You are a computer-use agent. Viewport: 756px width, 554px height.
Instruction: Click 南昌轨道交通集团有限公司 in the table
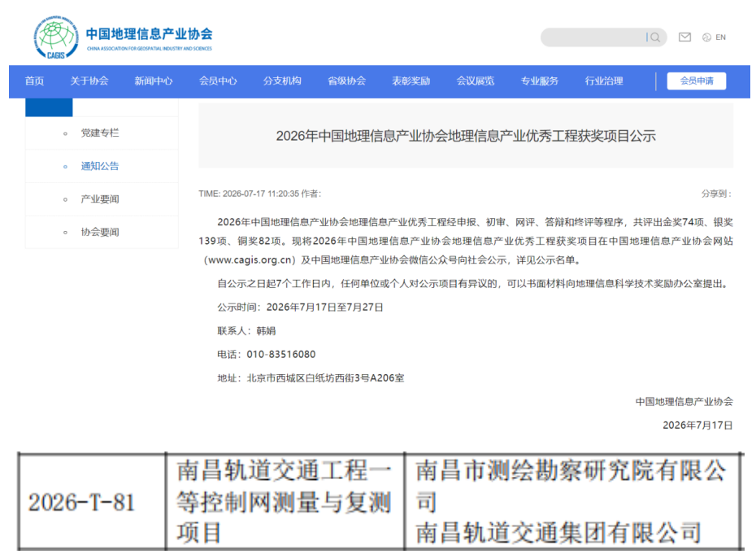pos(558,533)
